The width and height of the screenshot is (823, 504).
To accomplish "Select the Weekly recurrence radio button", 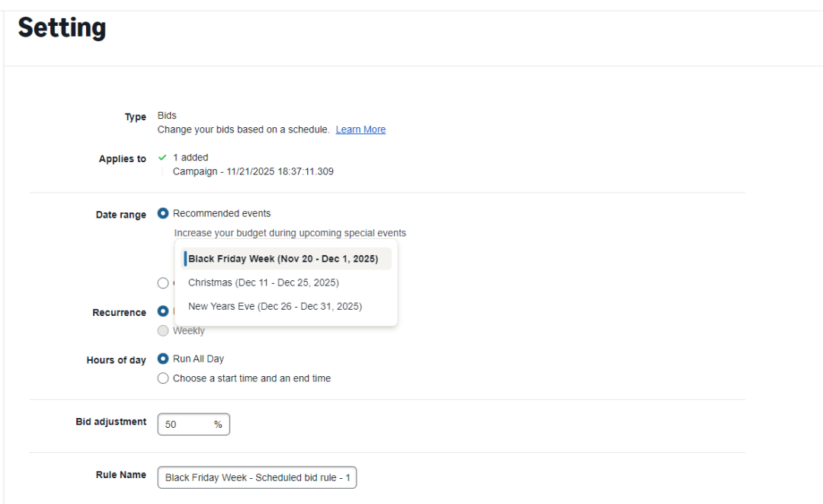I will coord(163,331).
